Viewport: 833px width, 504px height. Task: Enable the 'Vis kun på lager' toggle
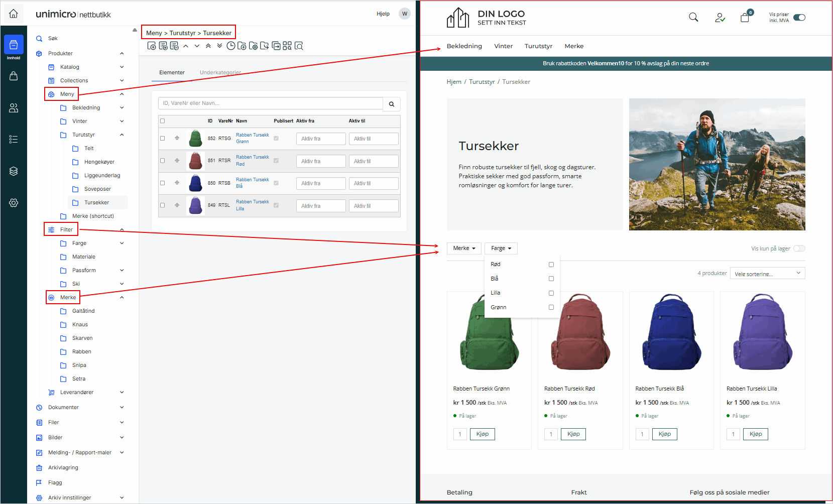tap(799, 248)
